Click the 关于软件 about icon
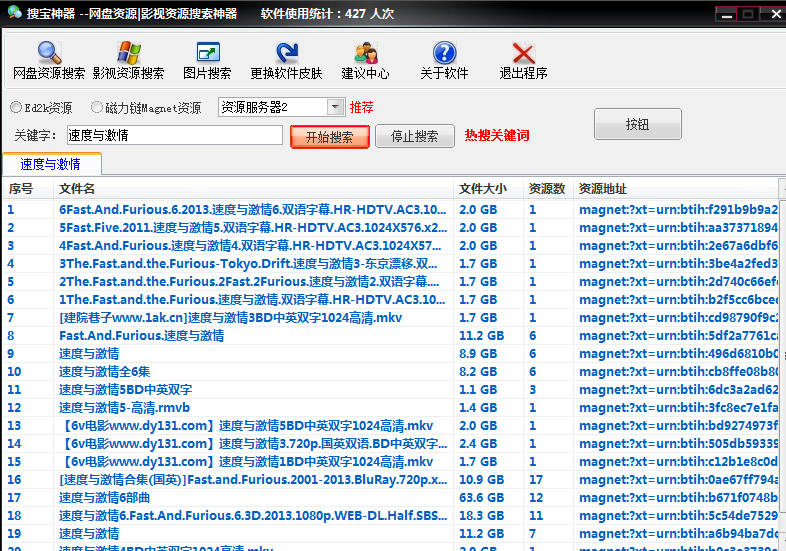Image resolution: width=786 pixels, height=551 pixels. [444, 60]
